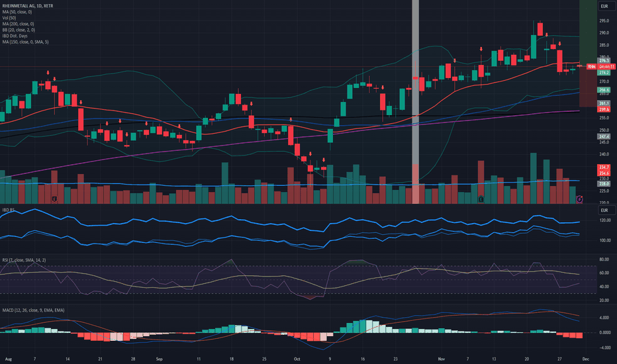Click the -4.000 label on MACD scale
617x364 pixels.
tap(604, 348)
